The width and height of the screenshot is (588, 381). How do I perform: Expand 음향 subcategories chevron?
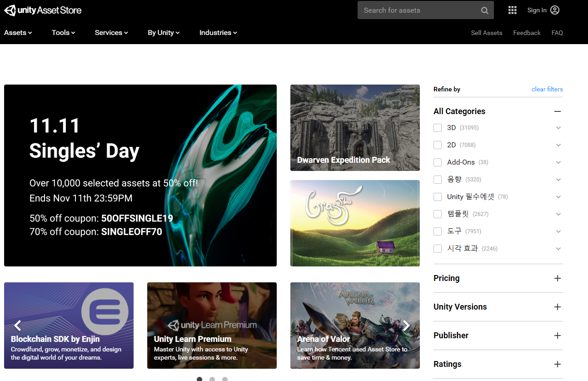(x=558, y=180)
